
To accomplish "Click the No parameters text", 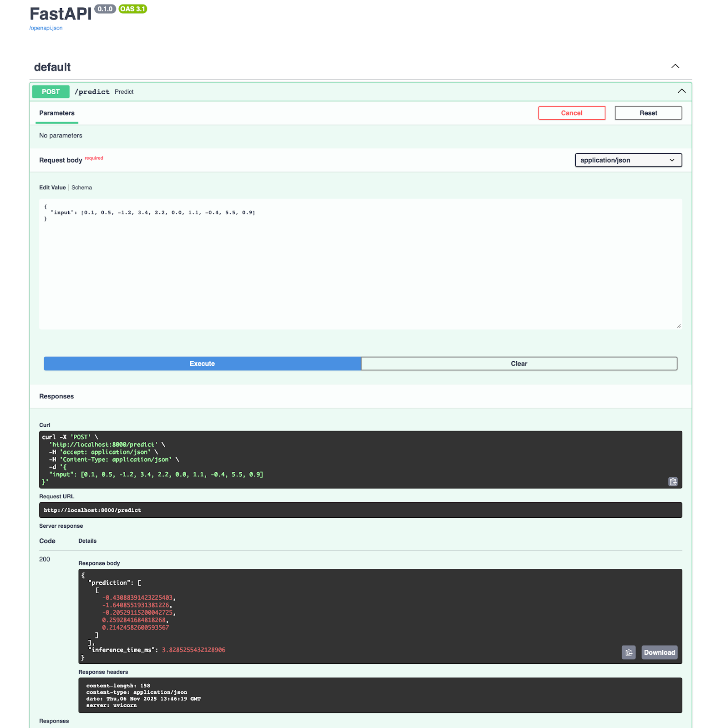I will pos(61,136).
